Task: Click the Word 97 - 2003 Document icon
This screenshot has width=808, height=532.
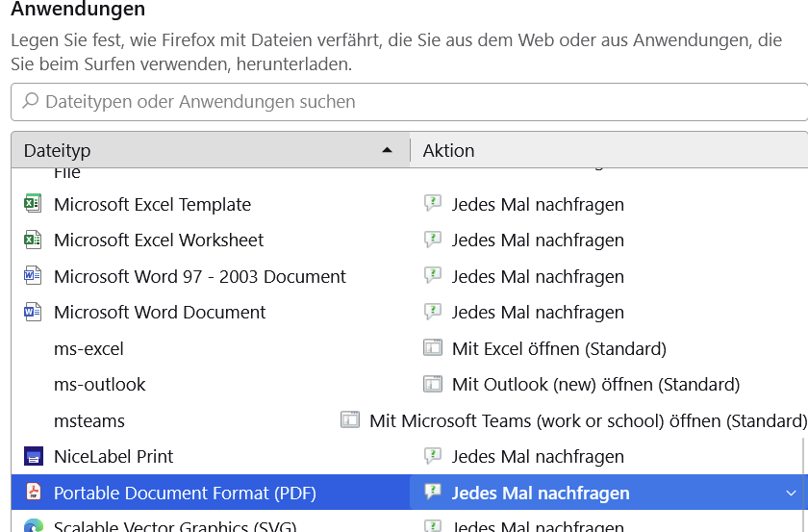Action: (33, 276)
